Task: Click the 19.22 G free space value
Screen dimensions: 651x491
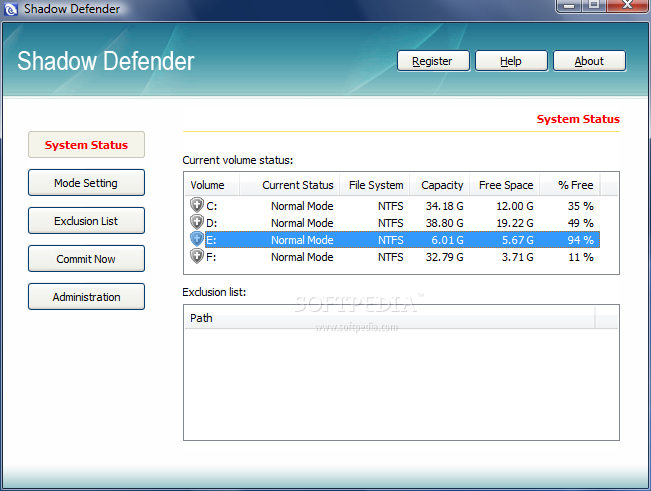Action: click(x=515, y=223)
